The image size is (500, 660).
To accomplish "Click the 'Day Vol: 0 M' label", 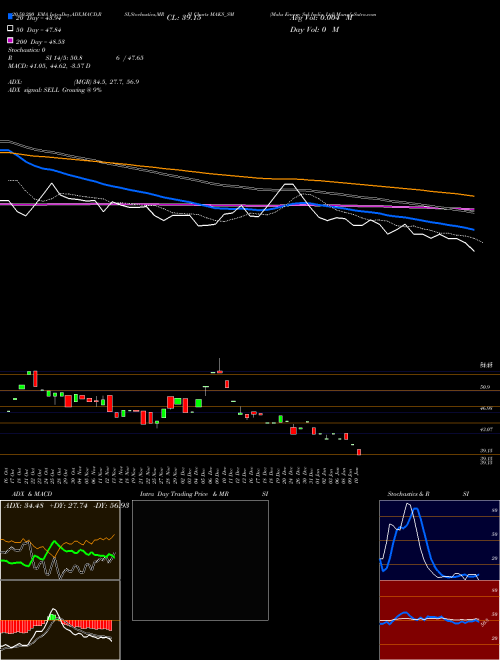I will (314, 30).
